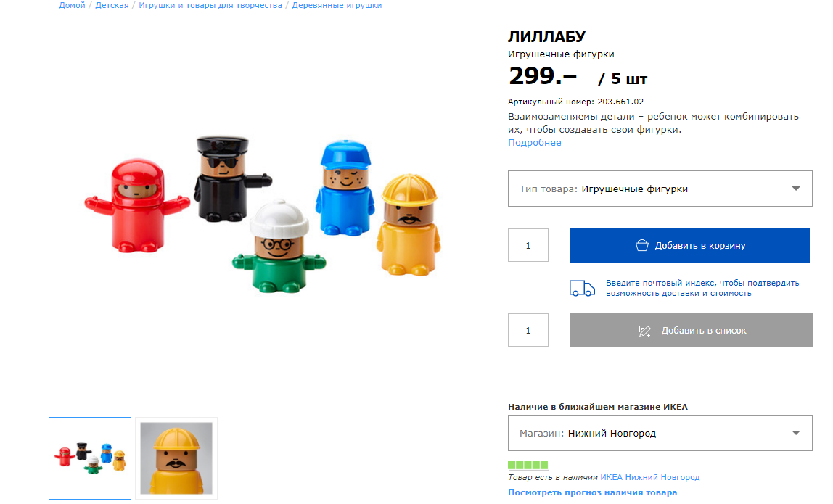
Task: Click the shopping basket icon on blue button
Action: point(641,245)
